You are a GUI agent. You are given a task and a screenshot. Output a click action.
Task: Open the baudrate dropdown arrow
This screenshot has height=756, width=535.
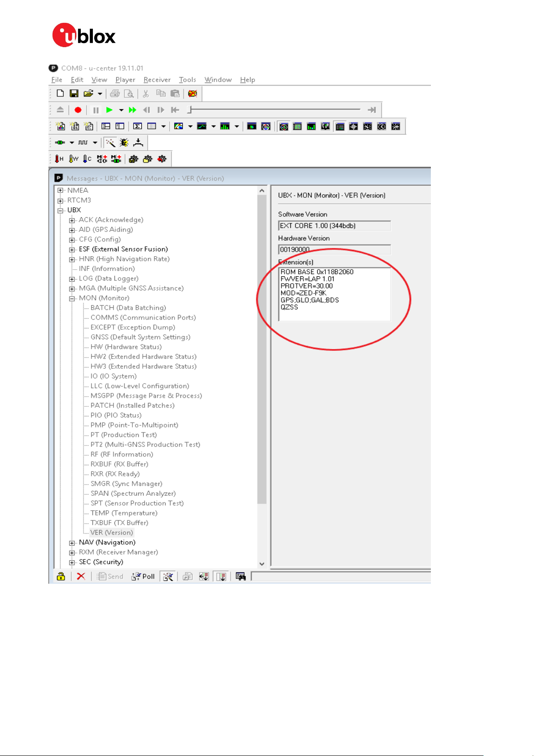tap(95, 143)
